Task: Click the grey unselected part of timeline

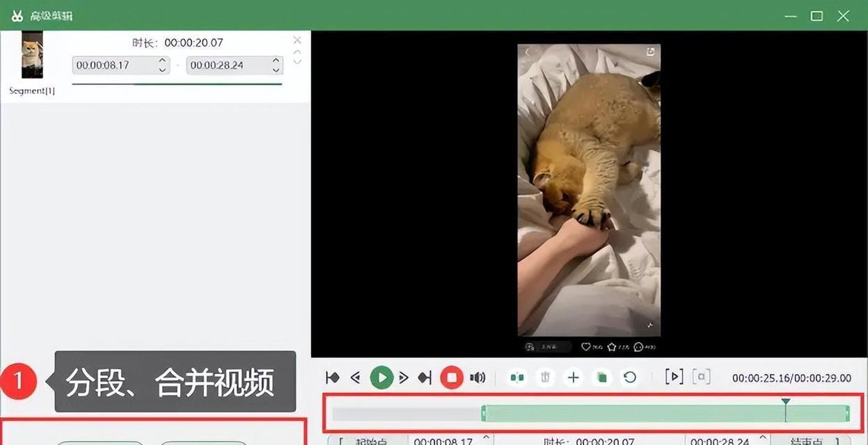Action: [x=407, y=414]
